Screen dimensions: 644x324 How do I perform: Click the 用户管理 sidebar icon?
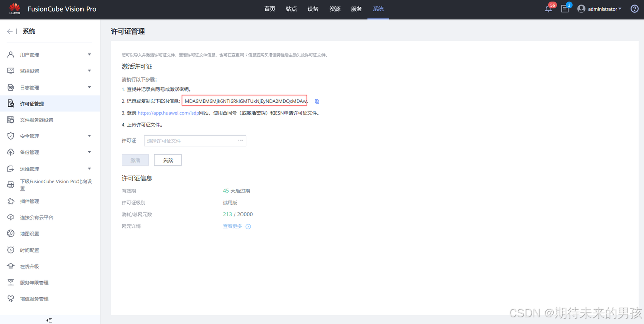11,55
